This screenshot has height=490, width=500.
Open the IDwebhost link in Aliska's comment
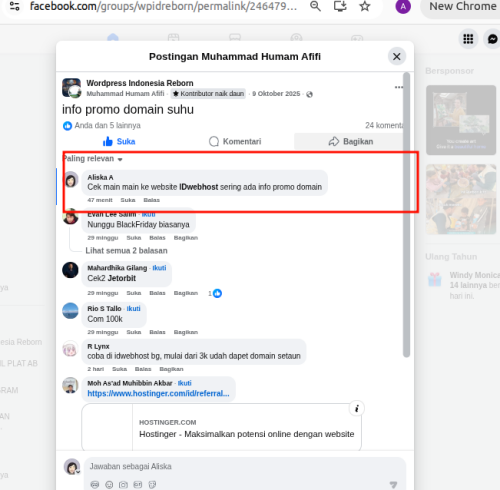[199, 187]
